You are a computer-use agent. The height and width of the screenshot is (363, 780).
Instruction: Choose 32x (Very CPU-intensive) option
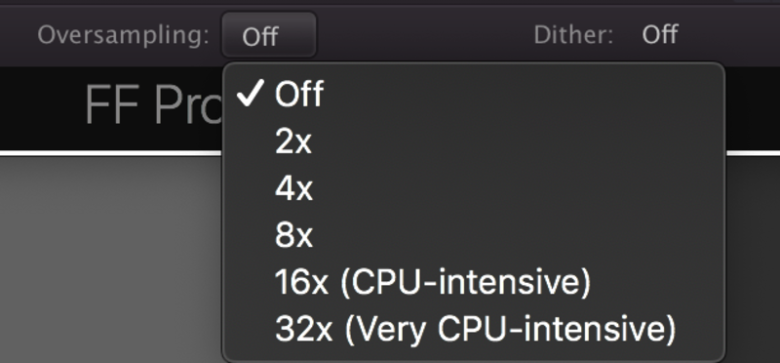point(474,328)
